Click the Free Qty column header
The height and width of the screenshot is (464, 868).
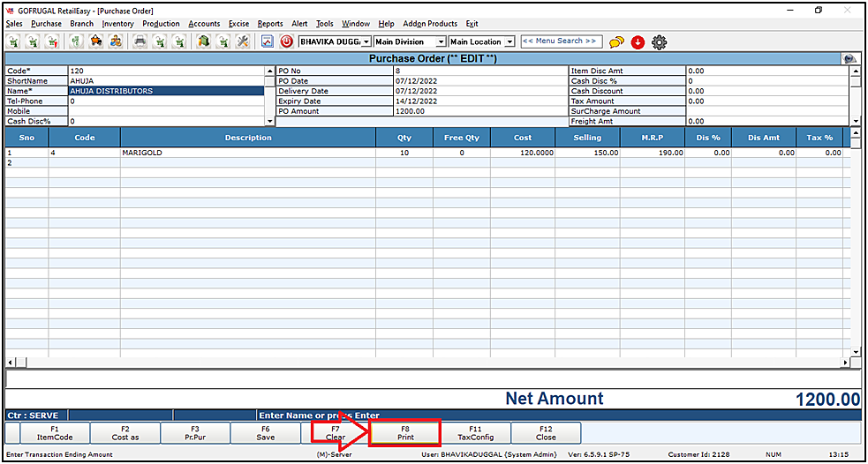point(462,138)
